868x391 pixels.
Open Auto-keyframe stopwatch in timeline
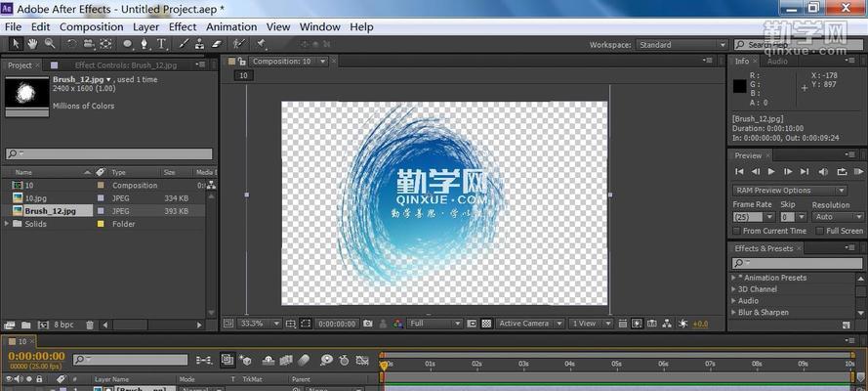point(344,360)
